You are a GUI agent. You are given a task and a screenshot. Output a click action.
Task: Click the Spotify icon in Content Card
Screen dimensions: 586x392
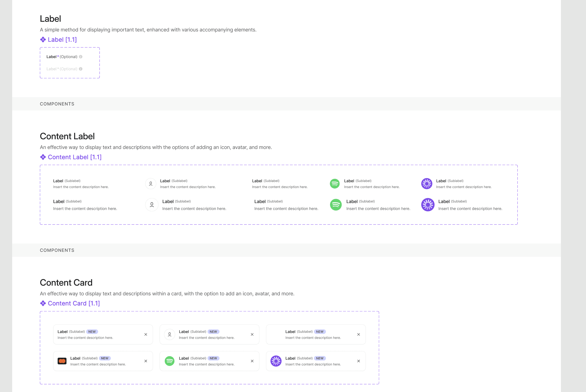(169, 361)
